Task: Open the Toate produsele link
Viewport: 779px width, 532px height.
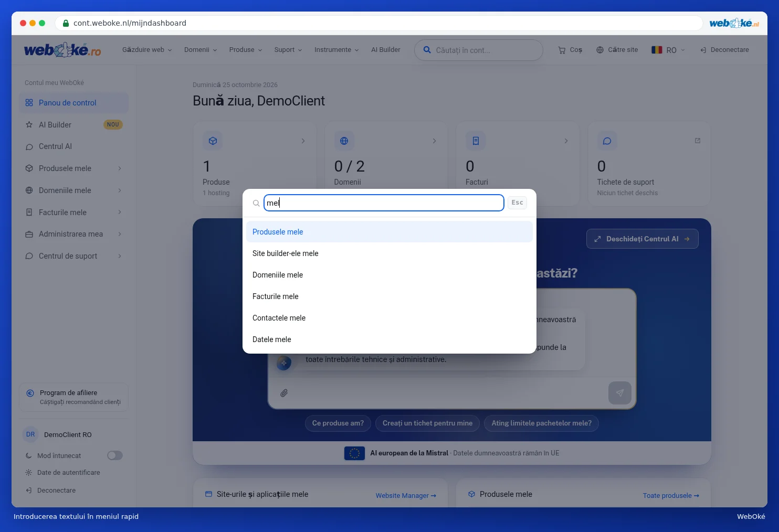Action: click(x=671, y=496)
